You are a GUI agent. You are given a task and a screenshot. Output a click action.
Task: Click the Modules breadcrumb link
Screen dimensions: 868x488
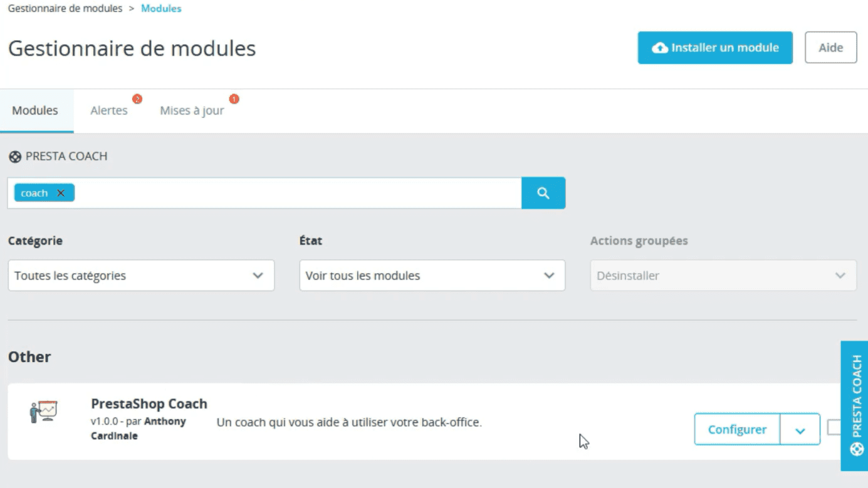pyautogui.click(x=161, y=9)
